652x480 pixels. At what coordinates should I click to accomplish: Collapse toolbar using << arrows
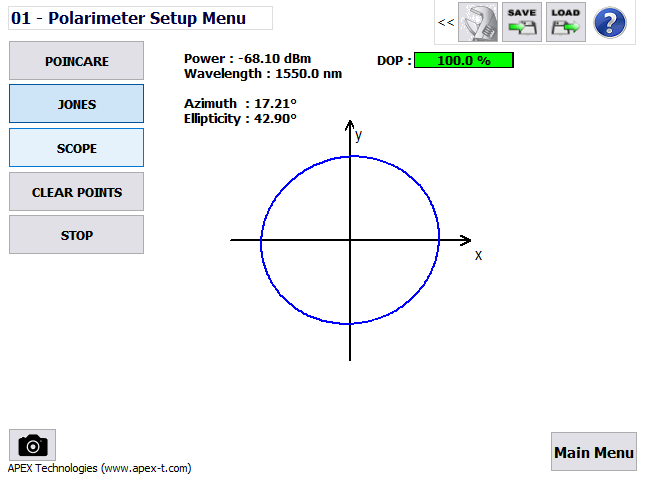pos(446,22)
